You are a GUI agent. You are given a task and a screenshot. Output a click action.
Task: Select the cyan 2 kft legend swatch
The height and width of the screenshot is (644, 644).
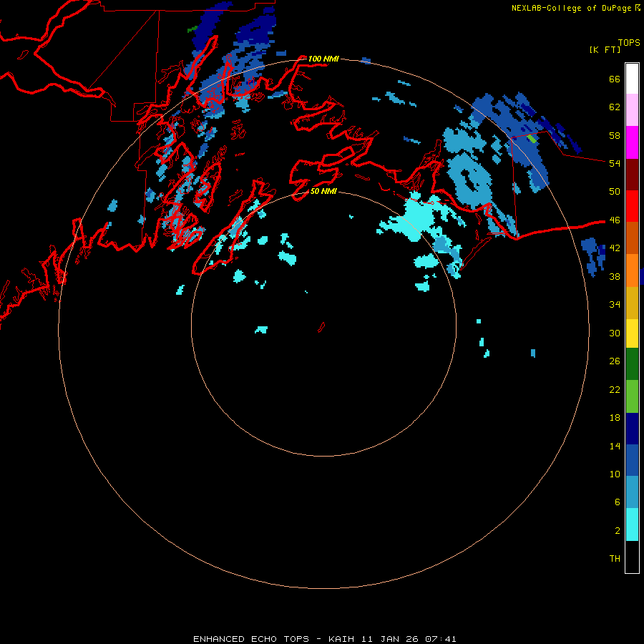coord(632,525)
